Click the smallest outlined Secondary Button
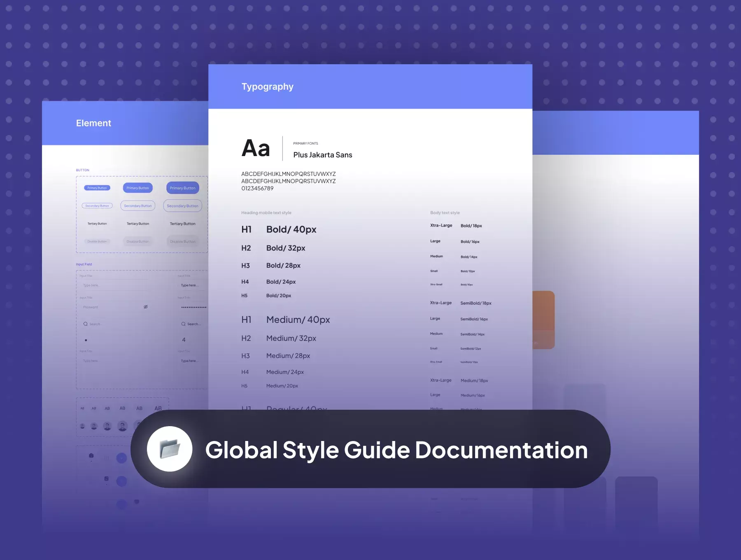 coord(97,205)
